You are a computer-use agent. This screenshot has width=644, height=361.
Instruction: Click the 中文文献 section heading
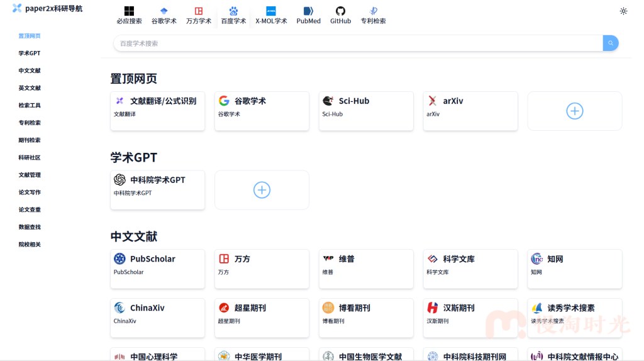133,236
